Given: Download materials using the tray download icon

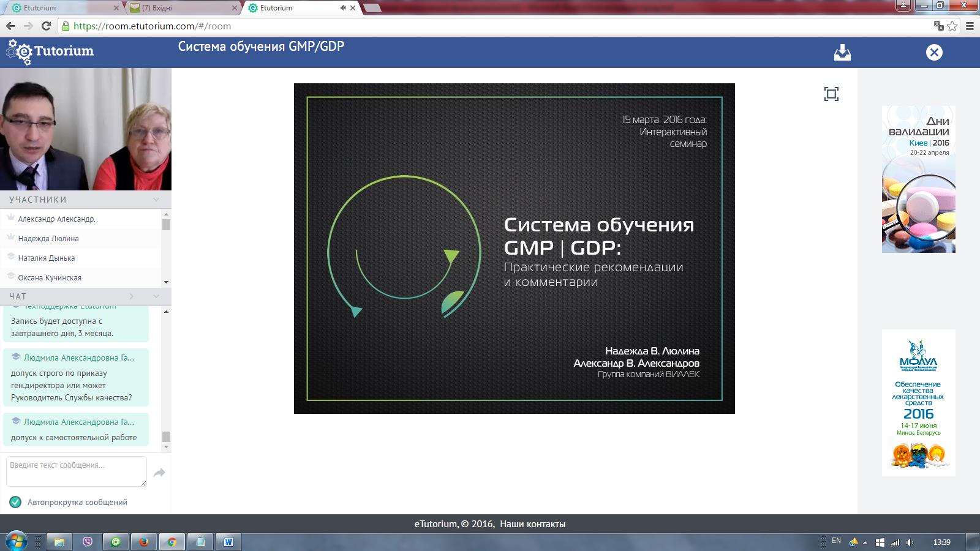Looking at the screenshot, I should (x=842, y=52).
